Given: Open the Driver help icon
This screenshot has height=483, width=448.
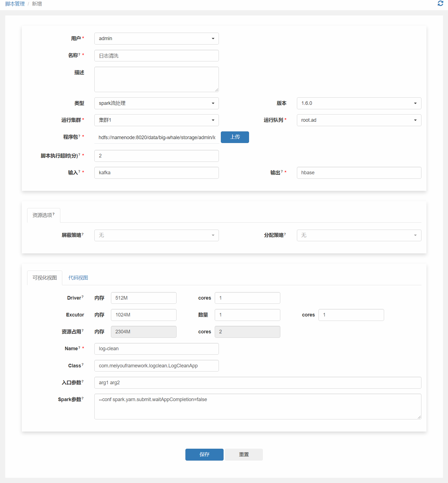Looking at the screenshot, I should (83, 296).
